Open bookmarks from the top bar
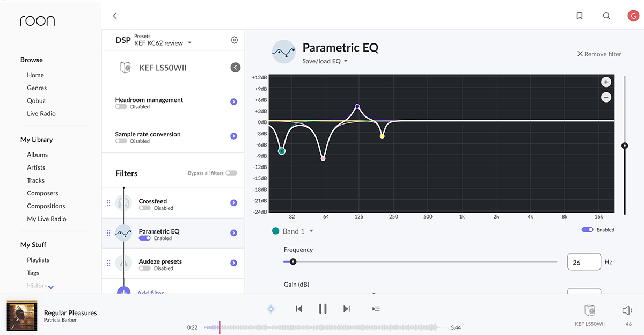 580,16
